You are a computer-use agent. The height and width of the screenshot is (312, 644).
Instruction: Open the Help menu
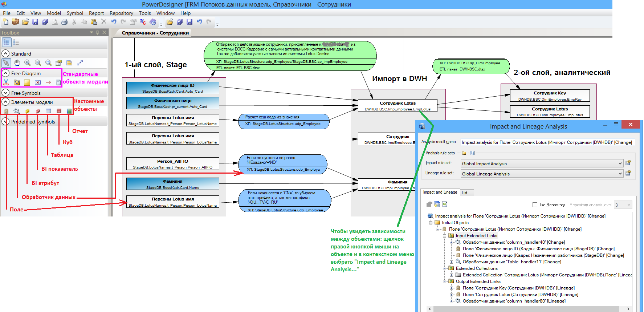[x=186, y=13]
